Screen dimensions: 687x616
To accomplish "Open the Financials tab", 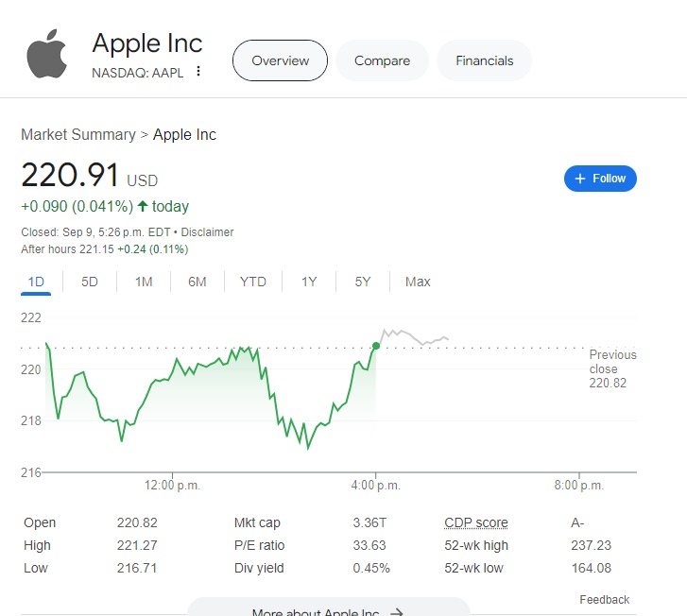I will (x=484, y=60).
